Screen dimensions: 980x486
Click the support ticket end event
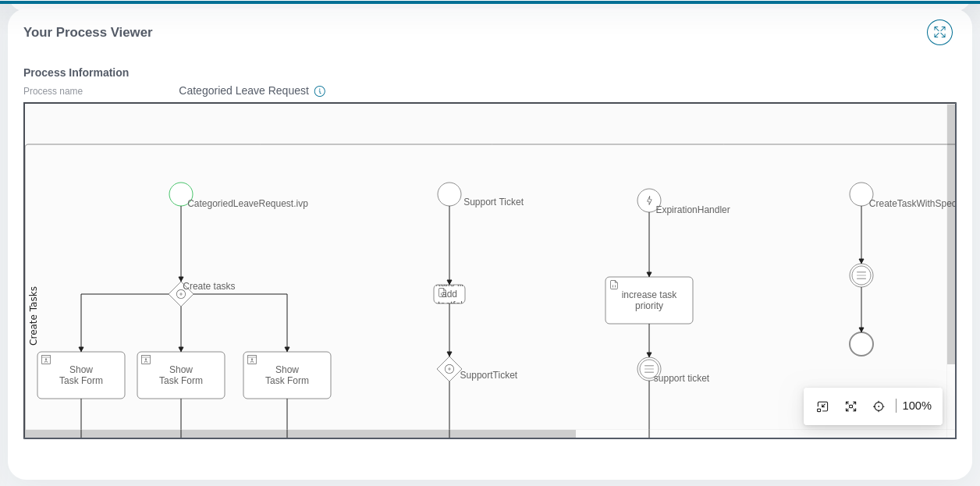click(649, 369)
